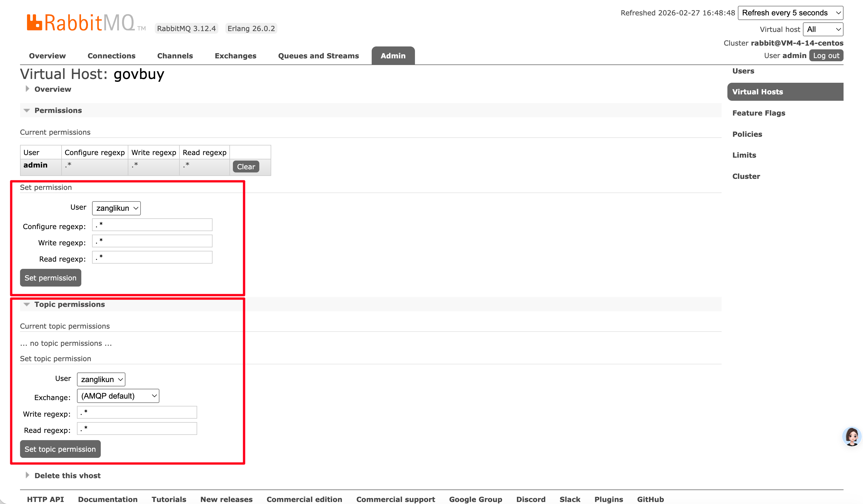Image resolution: width=863 pixels, height=504 pixels.
Task: Open the Set permission User dropdown
Action: 116,208
